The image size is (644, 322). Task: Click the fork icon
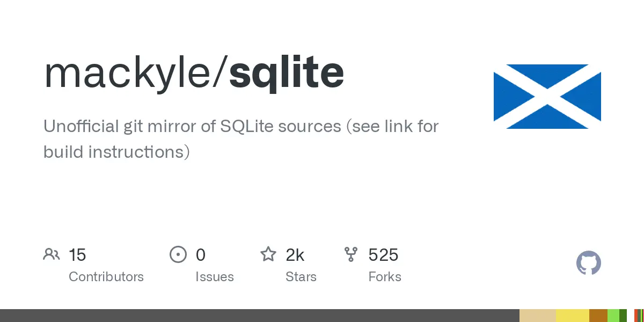[x=351, y=254]
